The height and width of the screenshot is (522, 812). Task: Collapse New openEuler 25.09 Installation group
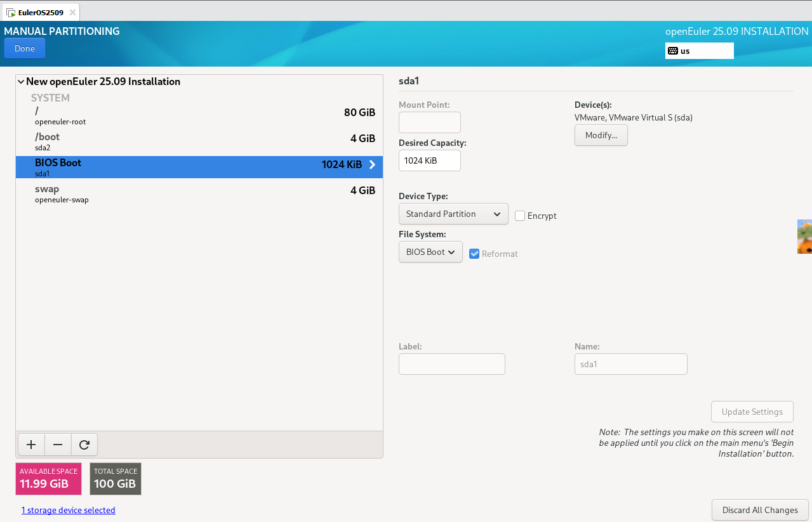[x=21, y=82]
